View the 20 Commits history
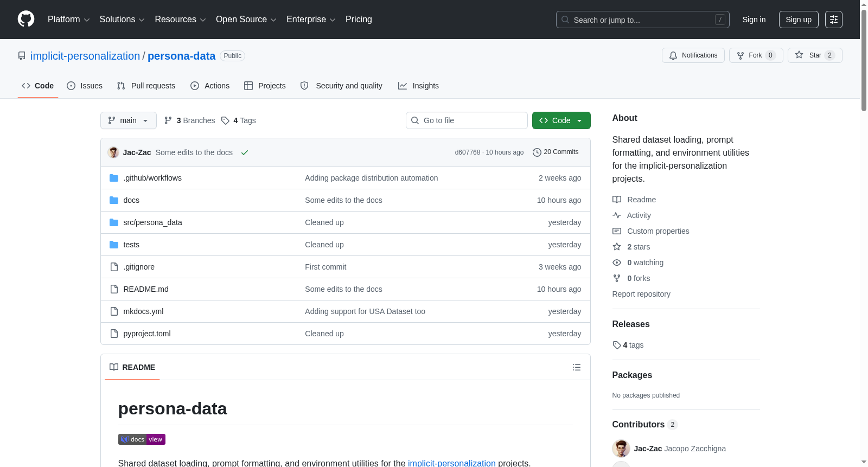This screenshot has height=467, width=868. pyautogui.click(x=556, y=152)
